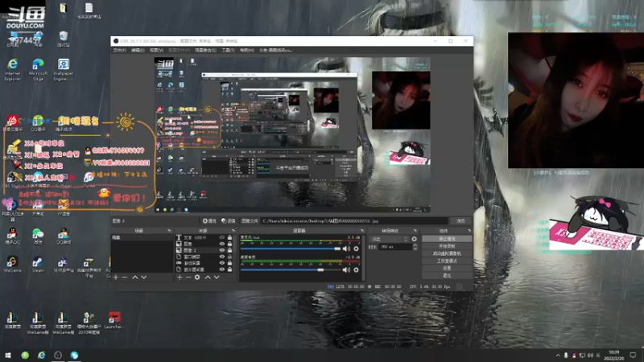Open the Internet Explorer desktop icon
The image size is (644, 362).
pos(13,69)
